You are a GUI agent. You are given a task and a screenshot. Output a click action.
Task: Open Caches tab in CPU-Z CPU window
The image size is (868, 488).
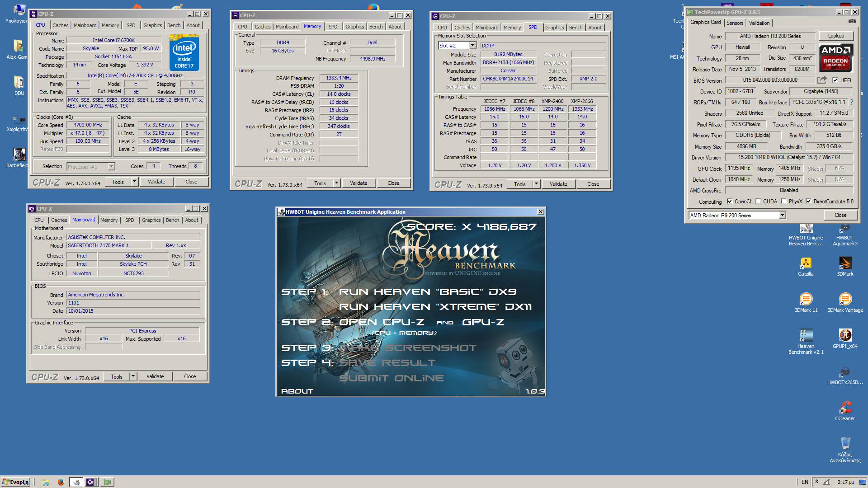[60, 25]
